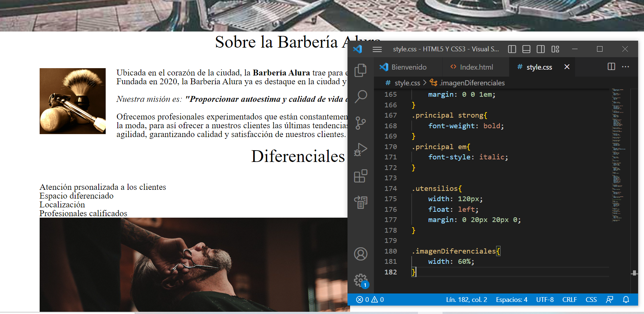
Task: Open the Manage gear icon
Action: click(360, 280)
